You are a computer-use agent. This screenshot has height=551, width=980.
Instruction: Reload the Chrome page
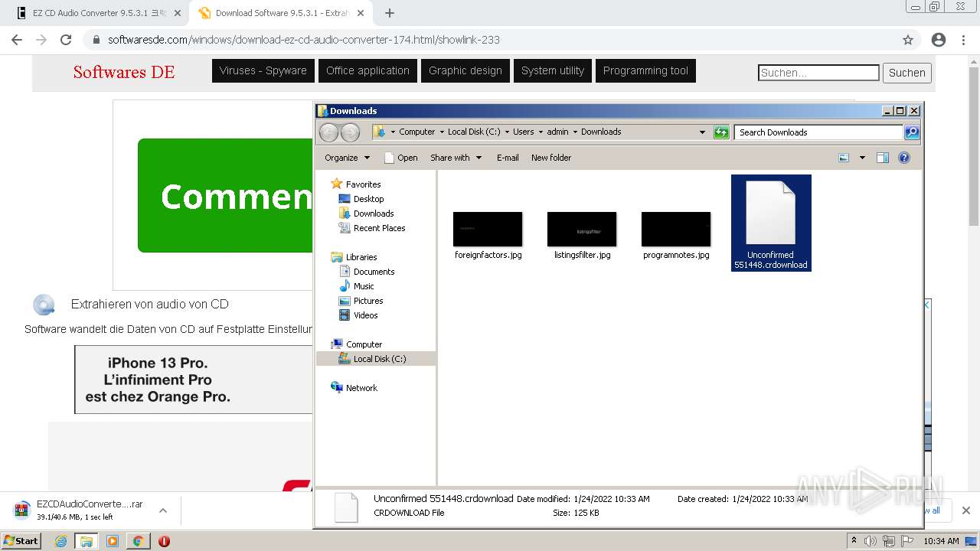[66, 40]
